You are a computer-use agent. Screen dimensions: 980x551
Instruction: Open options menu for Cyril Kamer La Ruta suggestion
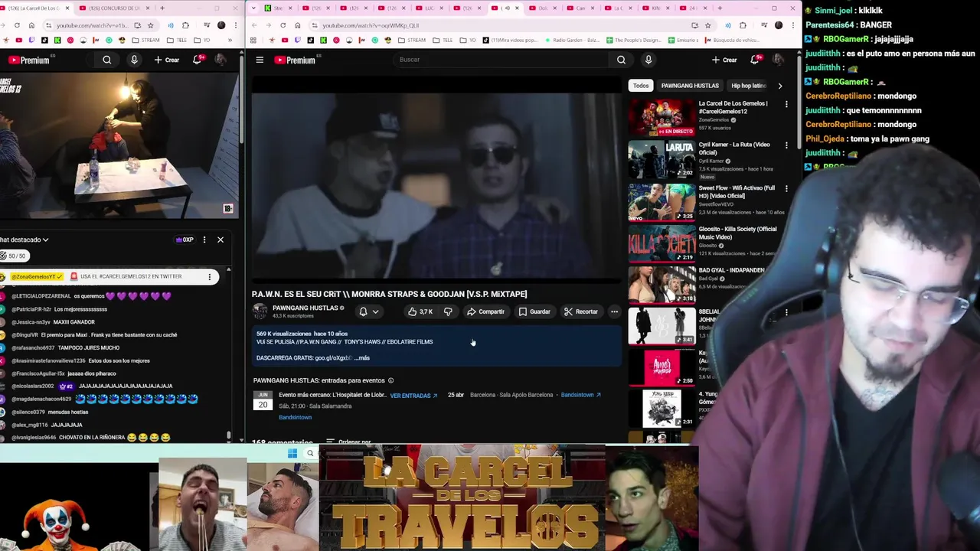[786, 145]
